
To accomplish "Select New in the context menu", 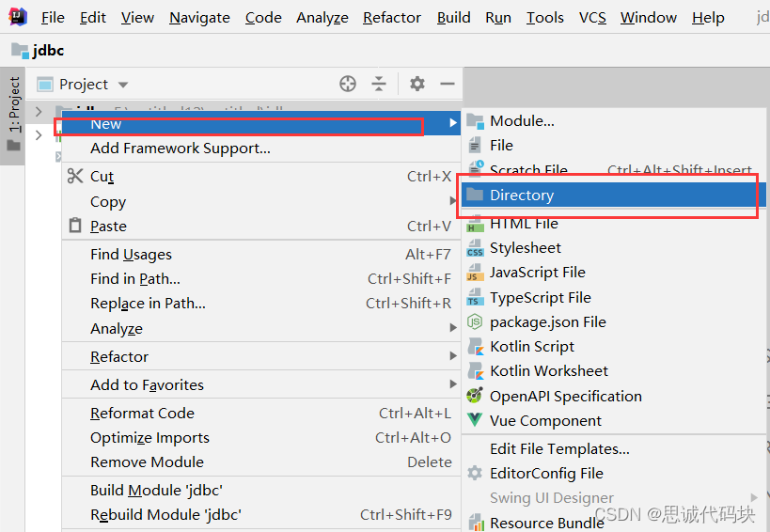I will pyautogui.click(x=260, y=123).
